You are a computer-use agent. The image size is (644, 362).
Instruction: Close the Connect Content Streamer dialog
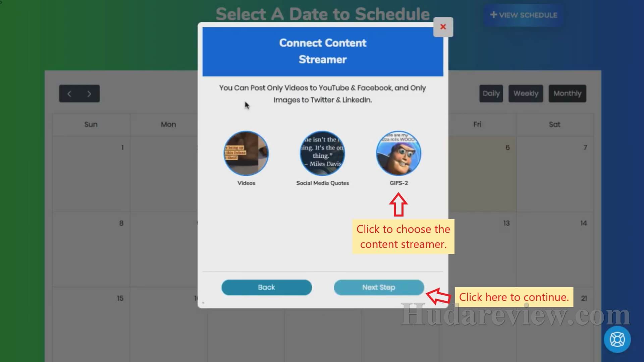coord(443,26)
